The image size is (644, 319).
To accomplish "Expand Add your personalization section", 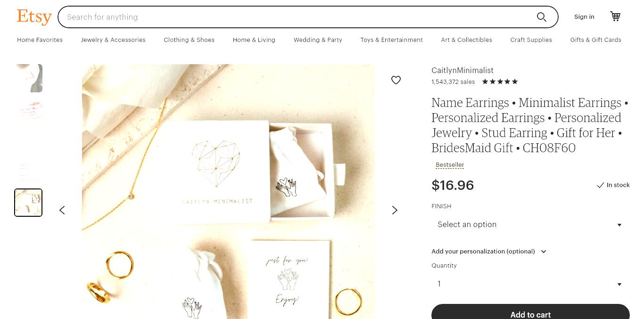I will pyautogui.click(x=489, y=251).
